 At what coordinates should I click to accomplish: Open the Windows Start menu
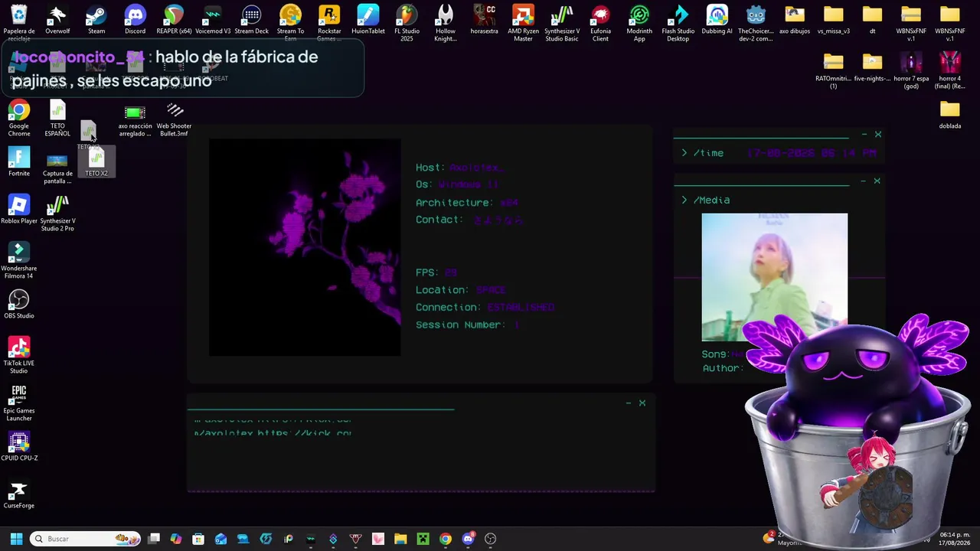coord(16,539)
